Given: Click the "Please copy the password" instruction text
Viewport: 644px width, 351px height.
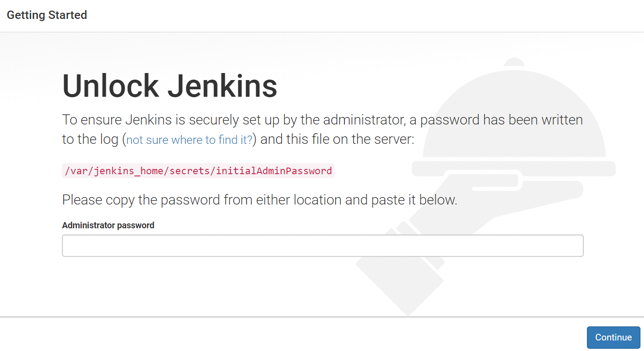Looking at the screenshot, I should coord(260,200).
